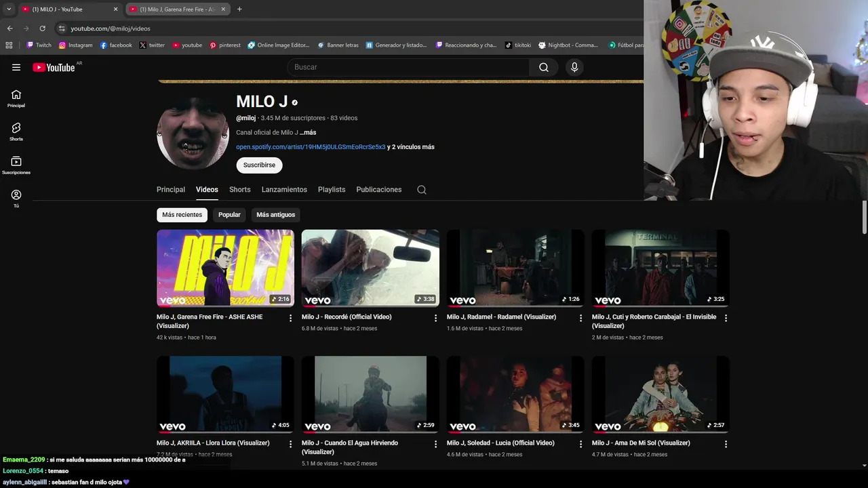
Task: Select the Más recientes filter chip
Action: pyautogui.click(x=182, y=215)
